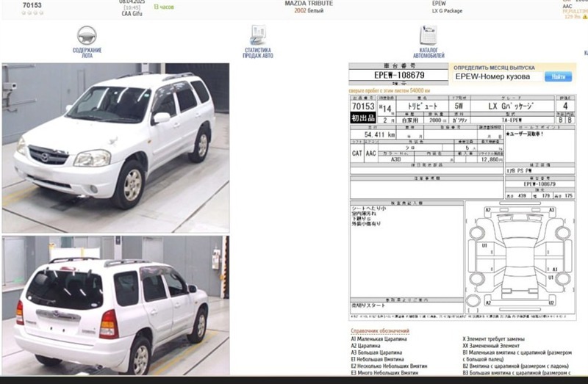Viewport: 588px width, 384px height.
Task: Focus the EPEW body number input field
Action: 498,76
